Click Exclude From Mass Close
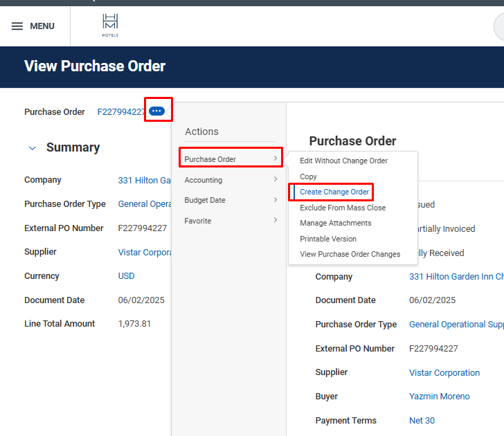Image resolution: width=504 pixels, height=436 pixels. (343, 208)
